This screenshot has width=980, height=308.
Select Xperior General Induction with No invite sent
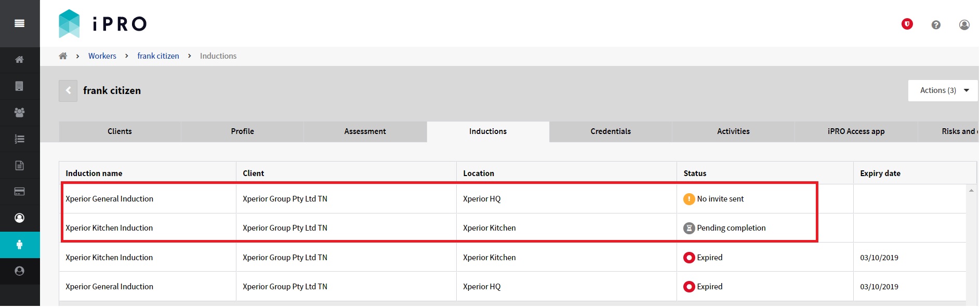point(109,199)
